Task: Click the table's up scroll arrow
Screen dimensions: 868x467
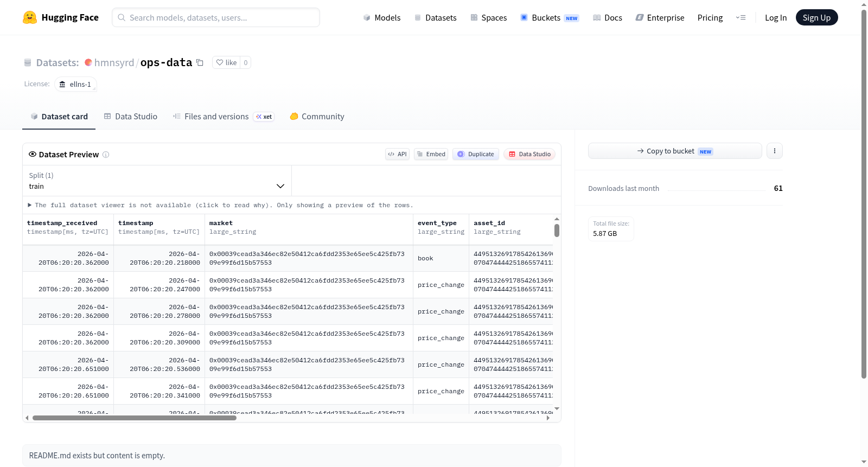Action: 557,219
